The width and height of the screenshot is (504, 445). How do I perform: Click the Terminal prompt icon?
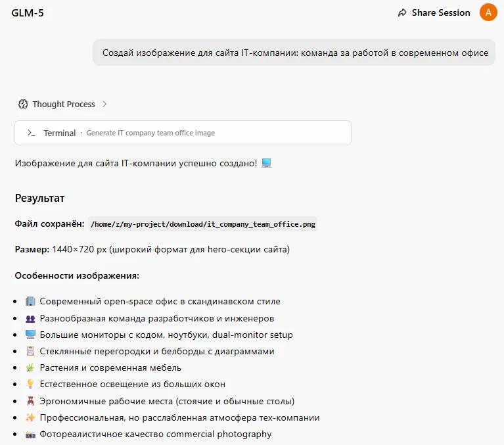point(31,133)
